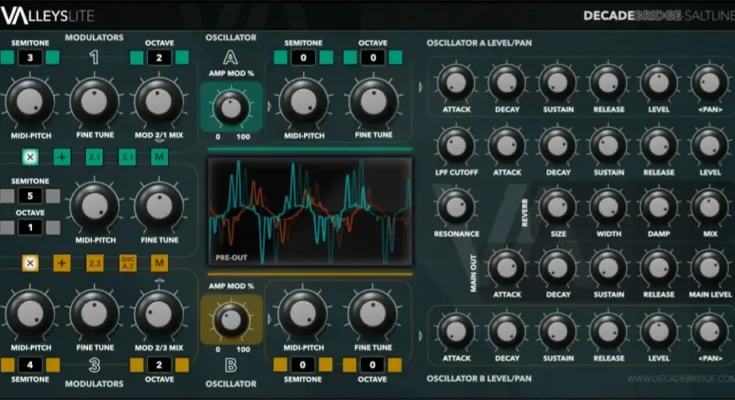Image resolution: width=735 pixels, height=400 pixels.
Task: Enable the teal 2.1 modulator routing button
Action: coord(94,157)
